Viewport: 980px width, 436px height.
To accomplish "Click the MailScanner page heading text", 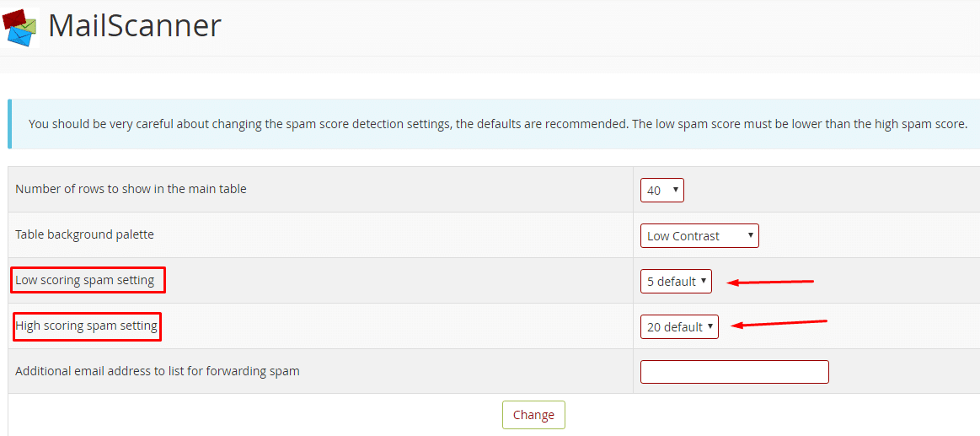I will [x=134, y=26].
